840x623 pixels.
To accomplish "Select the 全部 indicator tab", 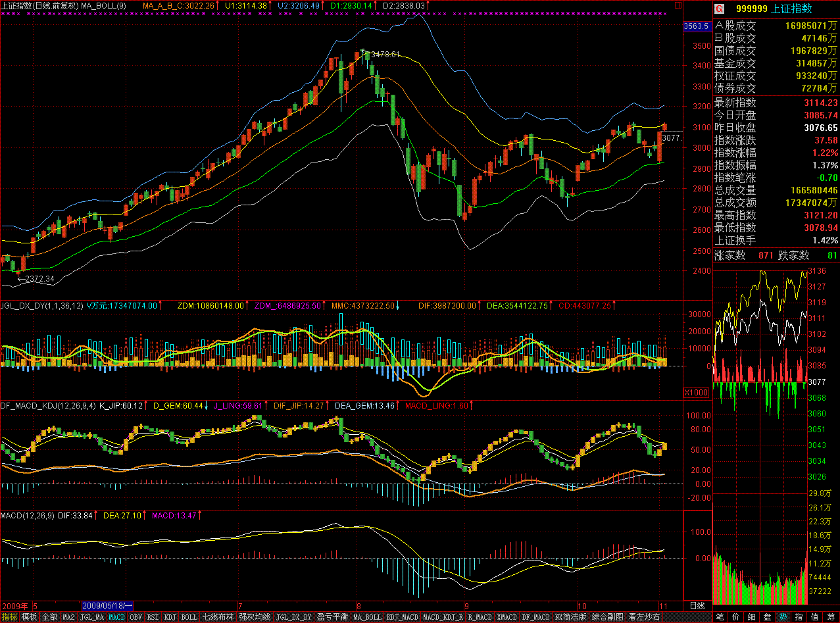I will pyautogui.click(x=50, y=617).
